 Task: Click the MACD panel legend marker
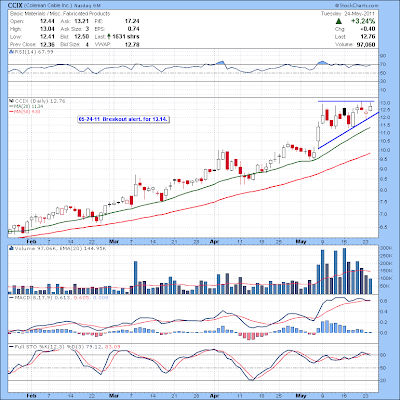(11, 297)
